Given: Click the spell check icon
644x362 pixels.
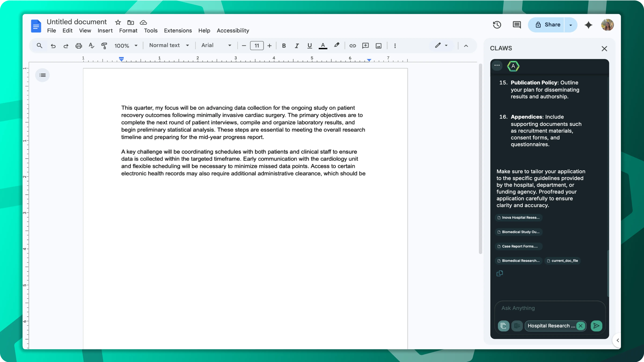Looking at the screenshot, I should pos(91,46).
